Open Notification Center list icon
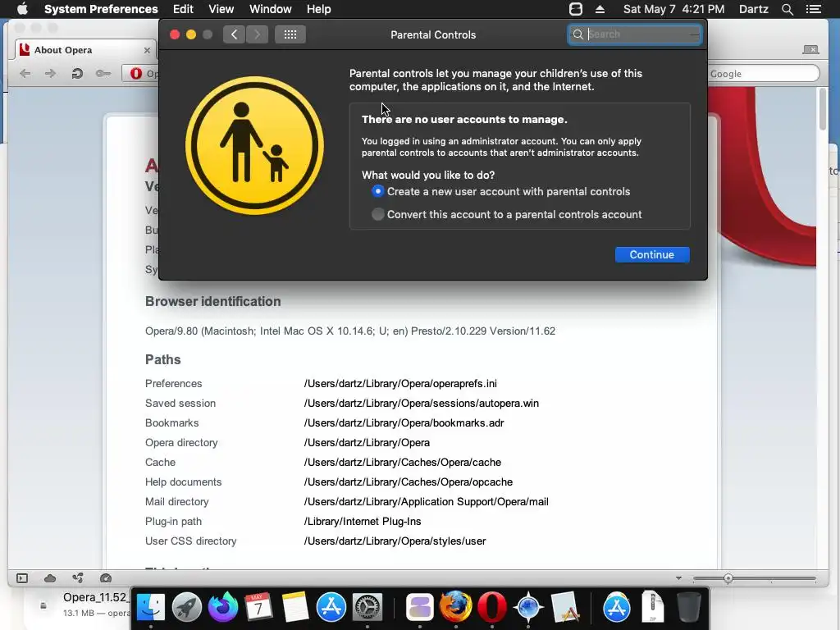The height and width of the screenshot is (630, 840). (x=813, y=9)
